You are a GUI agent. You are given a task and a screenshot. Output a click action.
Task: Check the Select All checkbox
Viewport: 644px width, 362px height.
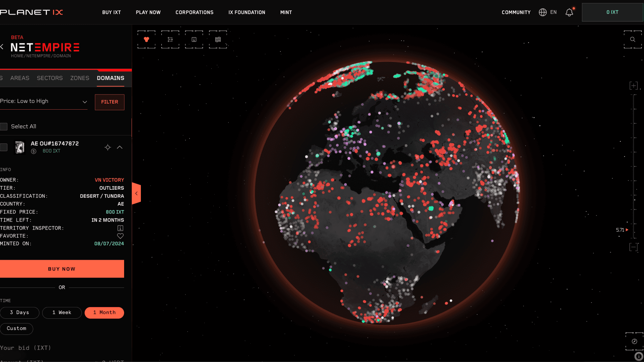(4, 127)
